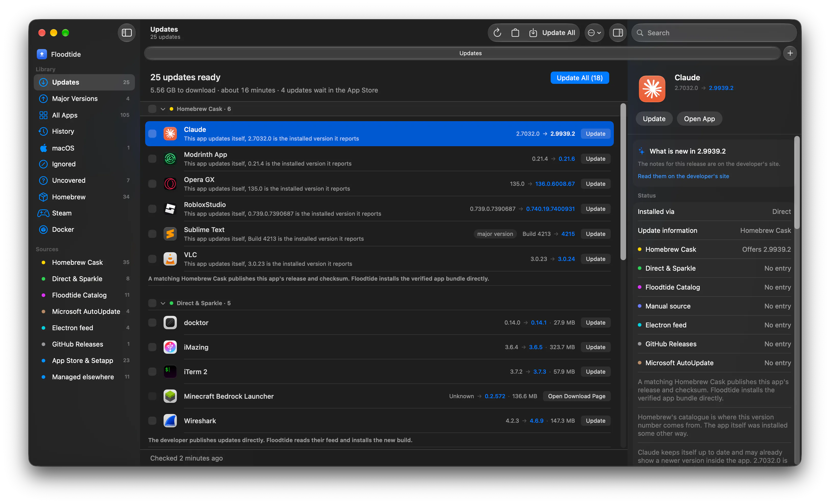This screenshot has width=830, height=504.
Task: Check the Claude row checkbox
Action: 152,134
